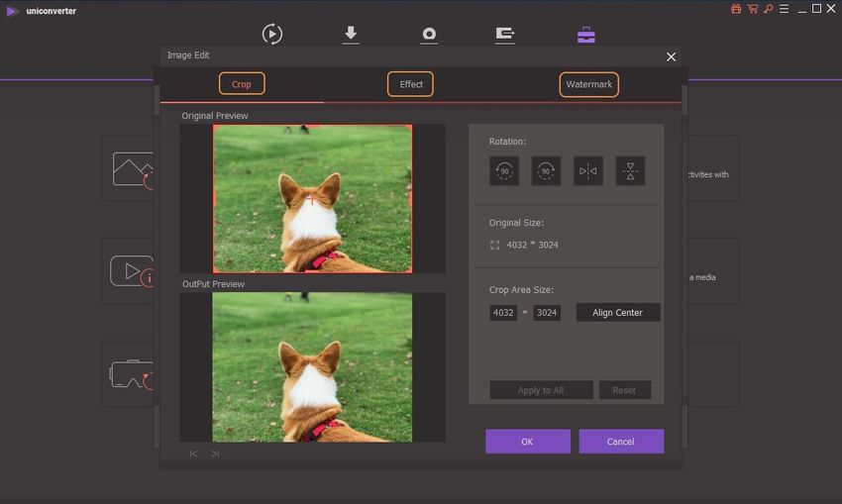Switch to the Effect tab
Viewport: 842px width, 504px height.
coord(411,84)
